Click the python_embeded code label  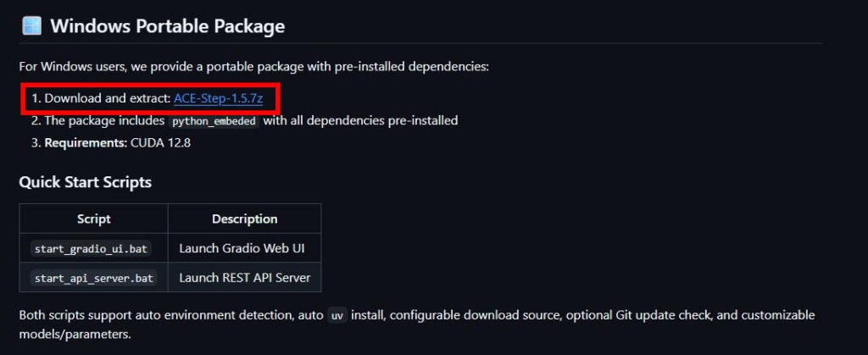click(214, 121)
